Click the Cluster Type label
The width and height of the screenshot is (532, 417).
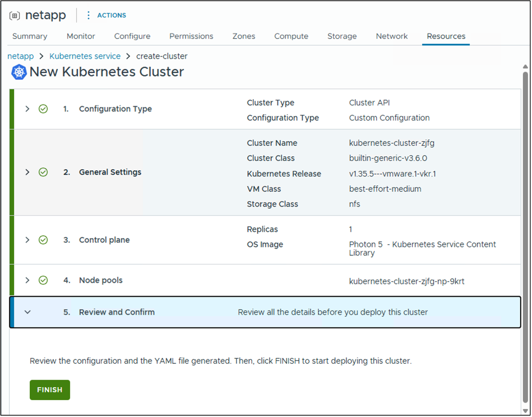(x=271, y=102)
